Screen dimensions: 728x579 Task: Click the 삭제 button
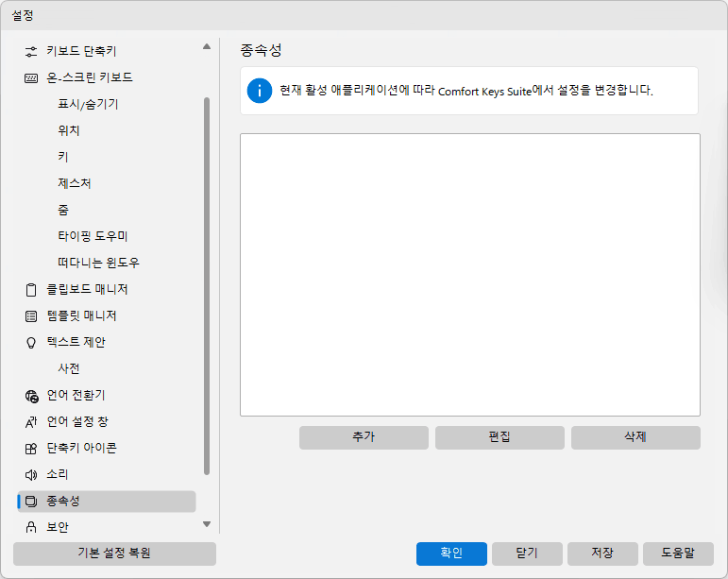(x=635, y=437)
